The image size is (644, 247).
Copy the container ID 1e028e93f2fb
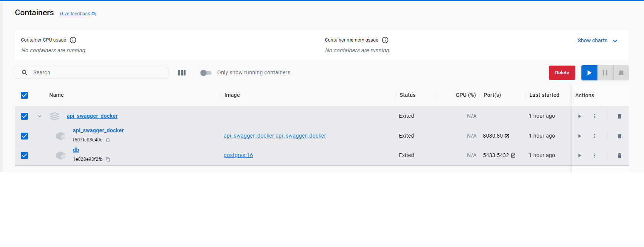[x=108, y=159]
